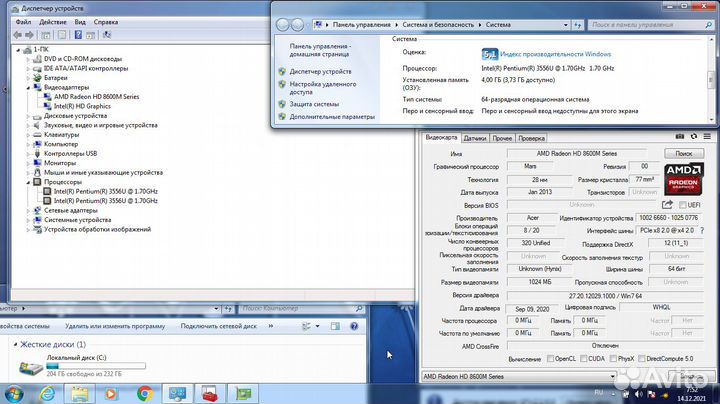Open Индекс производительности Windows link
Screen dimensions: 720x404
point(556,54)
